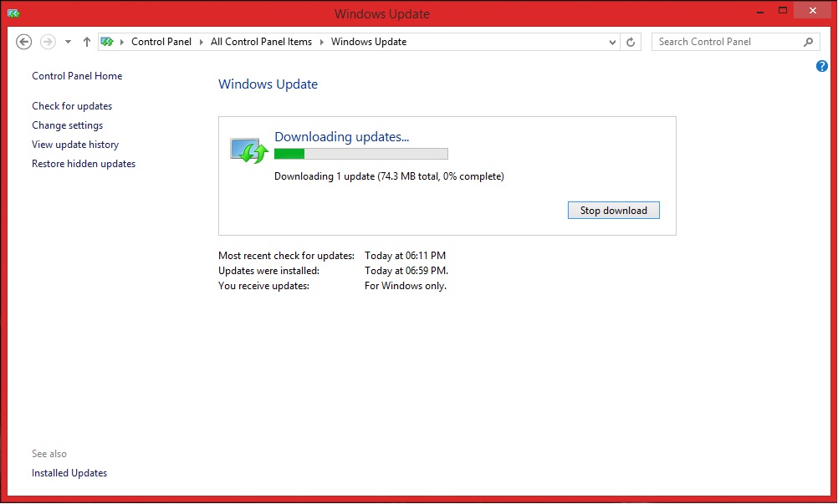Click the Downloading updates... heading
Image resolution: width=838 pixels, height=504 pixels.
click(341, 137)
